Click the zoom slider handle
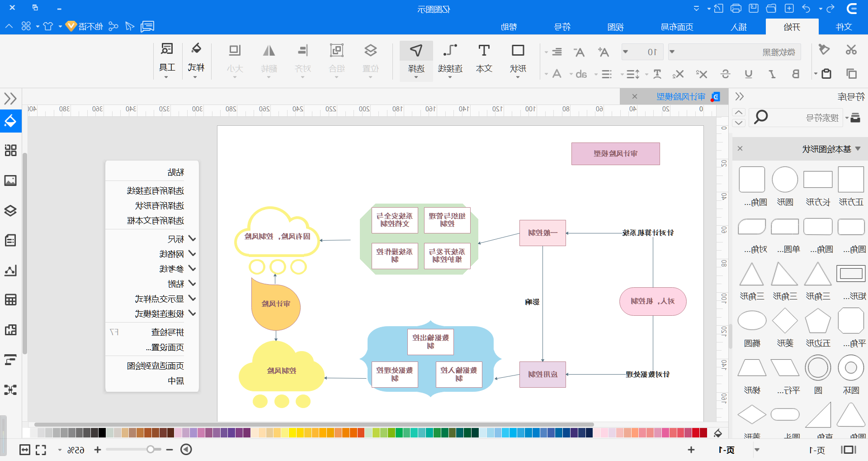This screenshot has width=868, height=461. 151,449
